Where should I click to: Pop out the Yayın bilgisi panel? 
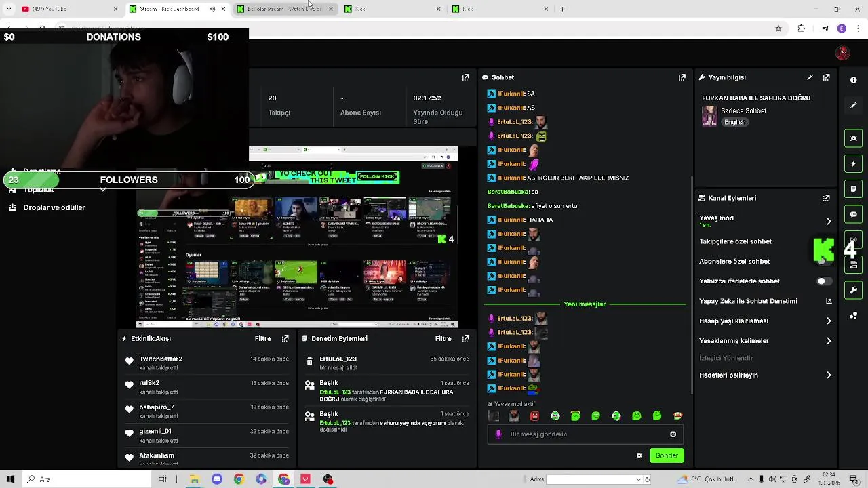click(827, 77)
